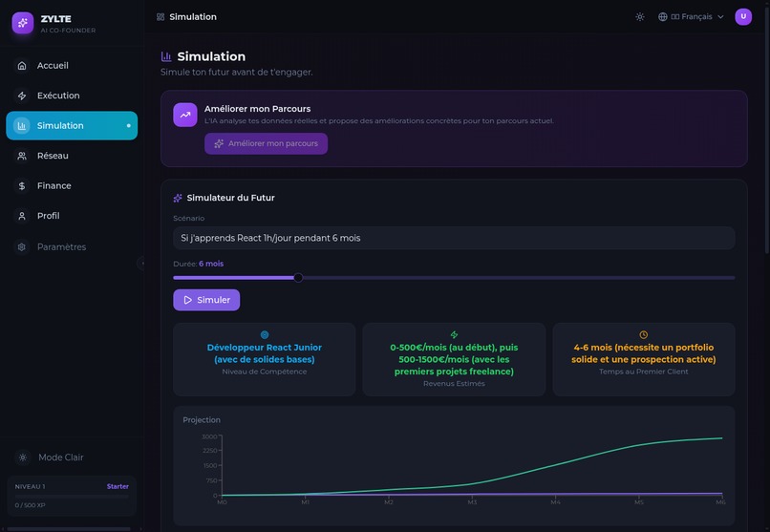Click the Accueil home icon

point(22,65)
